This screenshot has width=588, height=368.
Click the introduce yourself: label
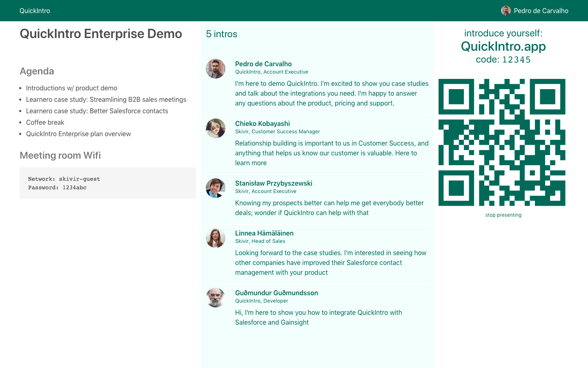503,33
